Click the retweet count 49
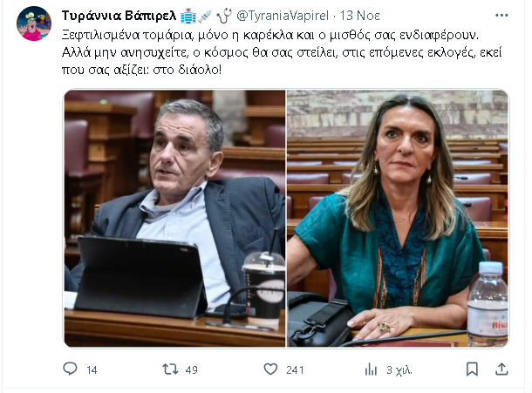 (x=191, y=370)
